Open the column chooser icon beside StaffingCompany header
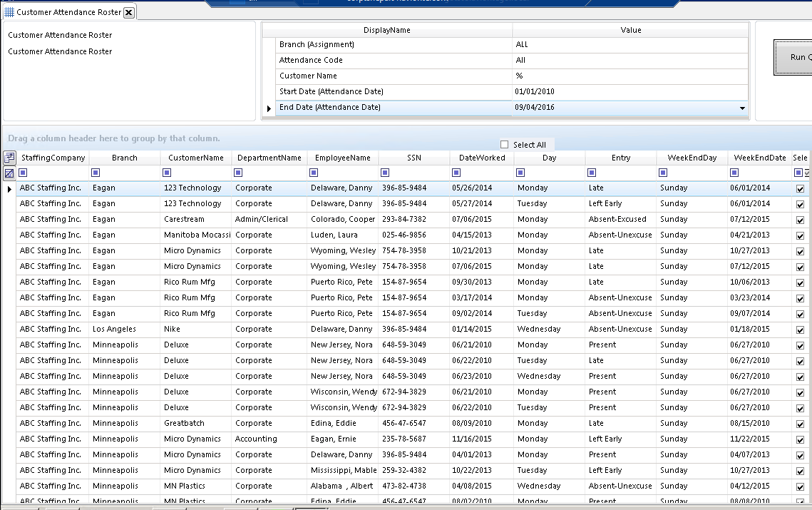The image size is (812, 510). point(9,157)
